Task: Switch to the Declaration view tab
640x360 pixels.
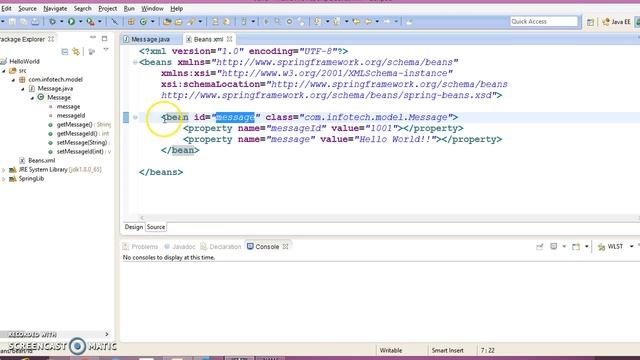Action: pyautogui.click(x=221, y=247)
